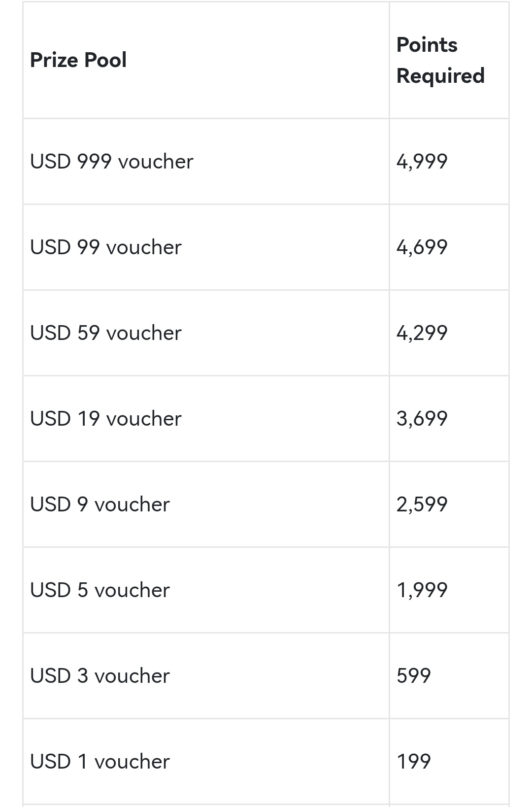Click the Points Required column header
This screenshot has height=807, width=532.
pyautogui.click(x=440, y=60)
